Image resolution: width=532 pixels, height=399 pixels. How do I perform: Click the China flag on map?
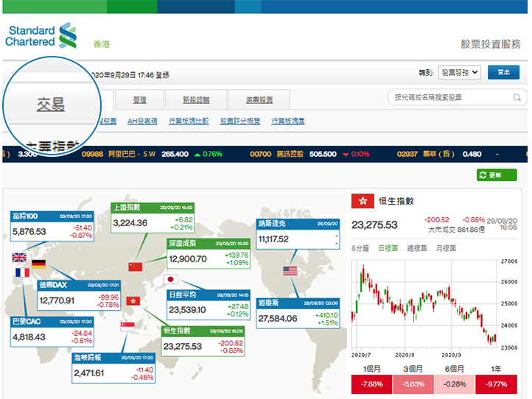pos(135,266)
